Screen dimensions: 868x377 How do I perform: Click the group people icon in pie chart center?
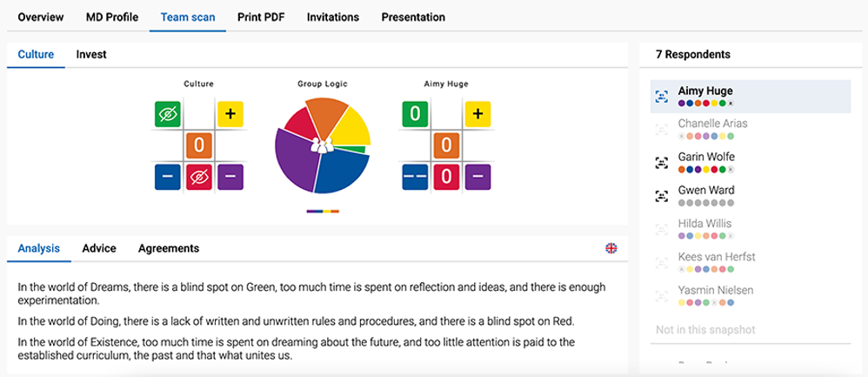[322, 145]
